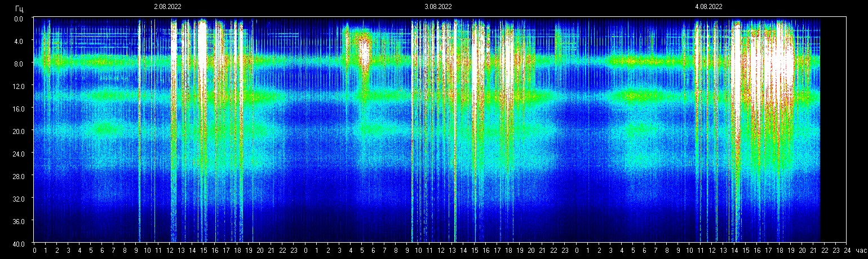Click the час time axis unit label

[861, 250]
